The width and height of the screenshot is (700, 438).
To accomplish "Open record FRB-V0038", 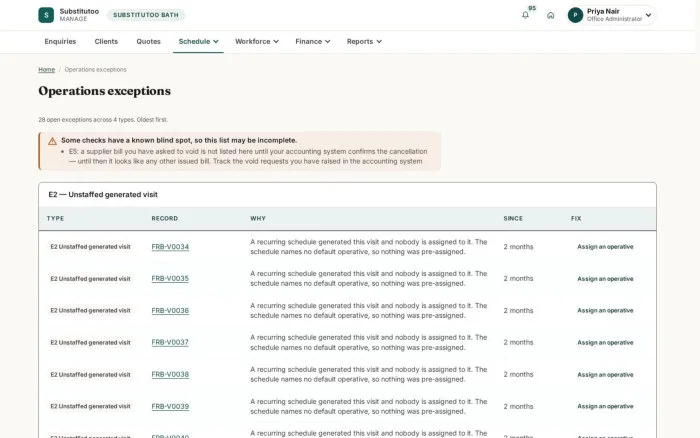I will 170,375.
